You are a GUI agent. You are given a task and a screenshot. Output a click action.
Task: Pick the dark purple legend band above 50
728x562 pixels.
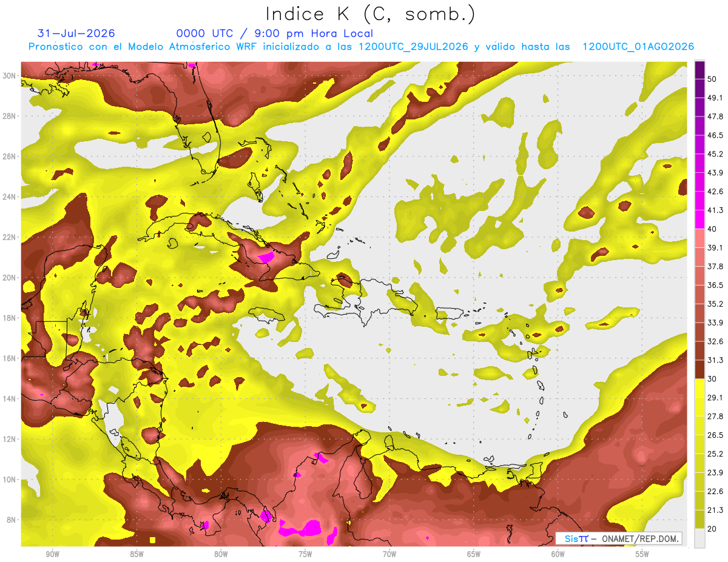[x=699, y=70]
